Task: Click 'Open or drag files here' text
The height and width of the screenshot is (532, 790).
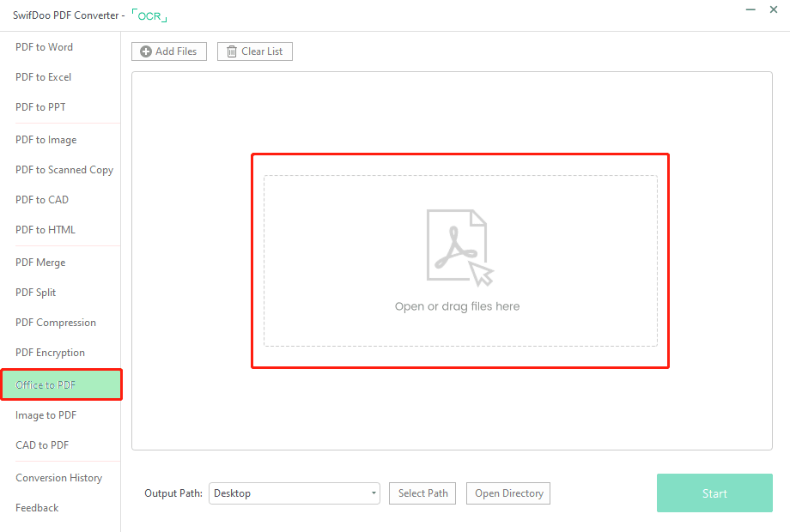Action: [457, 306]
